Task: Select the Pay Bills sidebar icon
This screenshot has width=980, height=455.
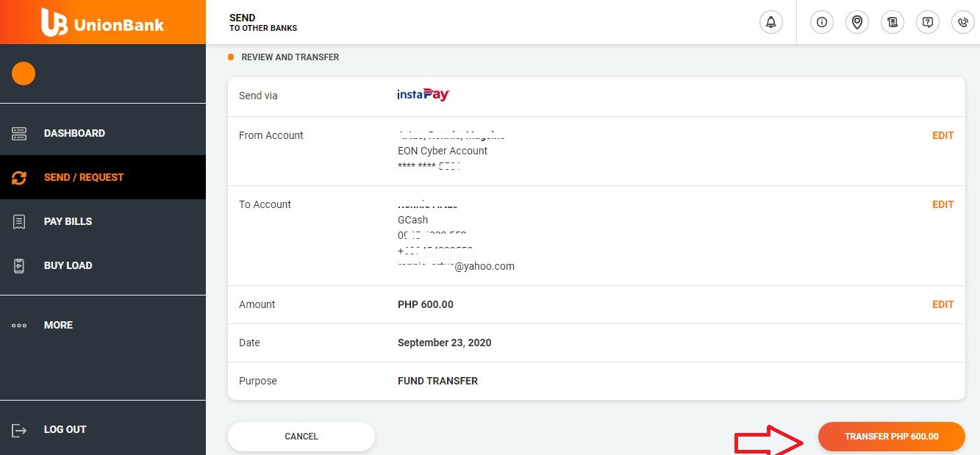Action: pyautogui.click(x=18, y=221)
